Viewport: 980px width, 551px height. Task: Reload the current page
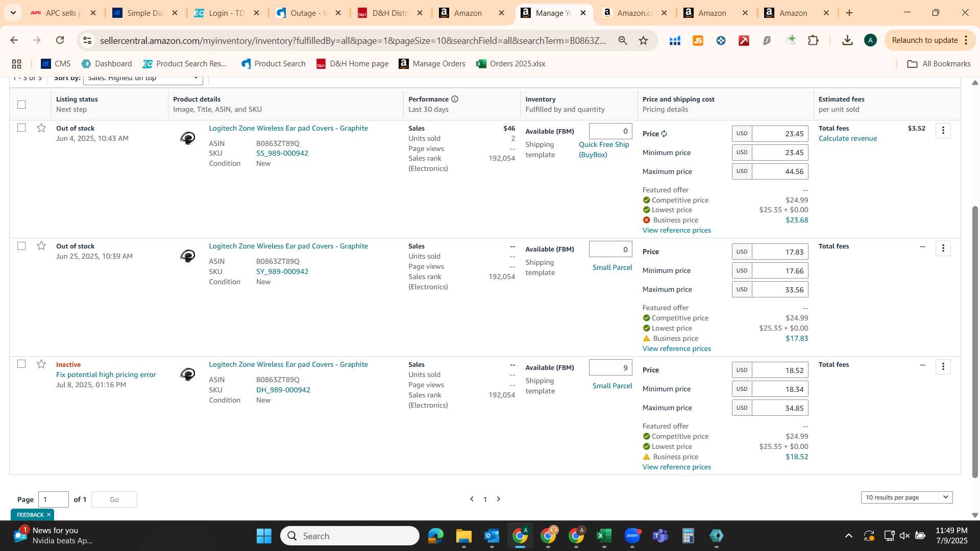(x=60, y=40)
